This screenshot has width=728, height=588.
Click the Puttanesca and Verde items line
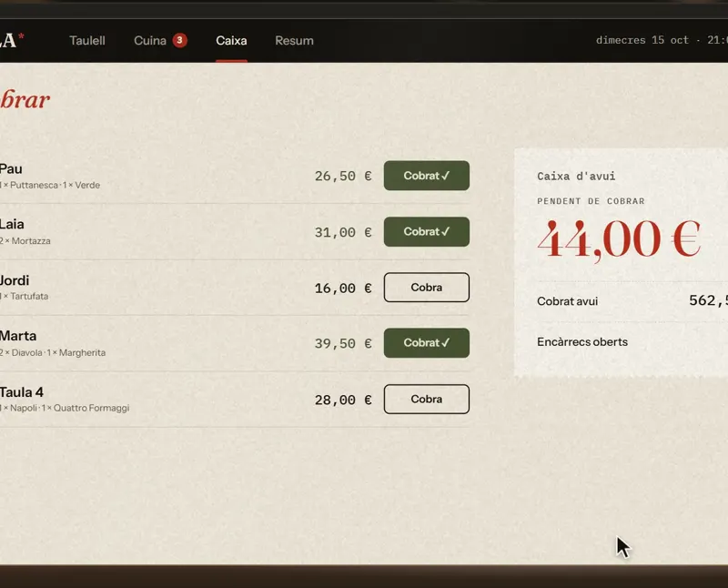(x=50, y=186)
